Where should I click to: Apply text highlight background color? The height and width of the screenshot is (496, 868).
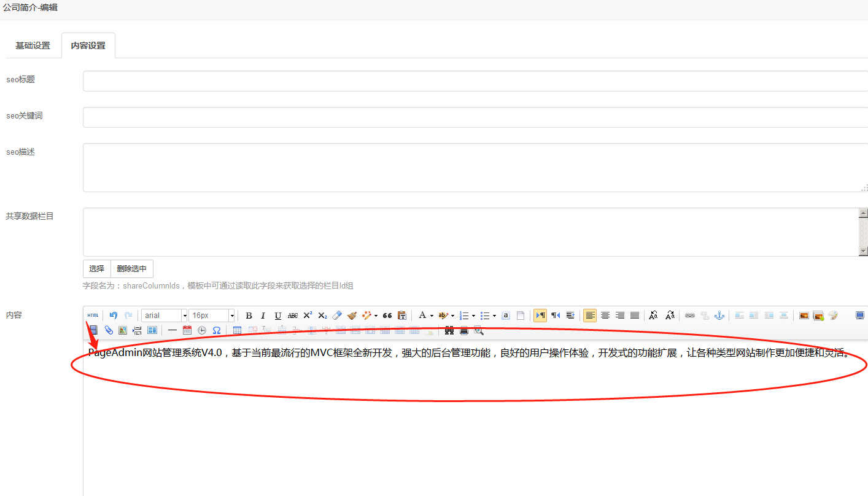[443, 316]
